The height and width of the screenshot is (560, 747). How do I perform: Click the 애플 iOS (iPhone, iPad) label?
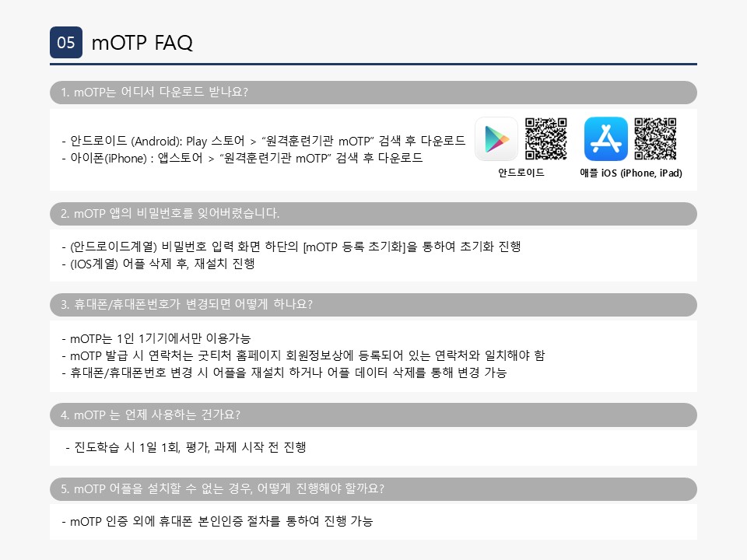pyautogui.click(x=631, y=173)
